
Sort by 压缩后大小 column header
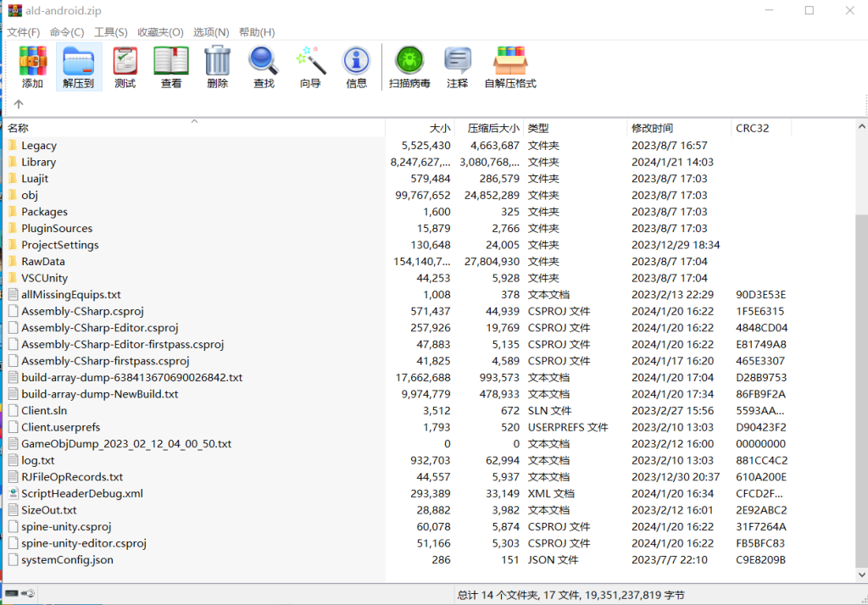(487, 128)
